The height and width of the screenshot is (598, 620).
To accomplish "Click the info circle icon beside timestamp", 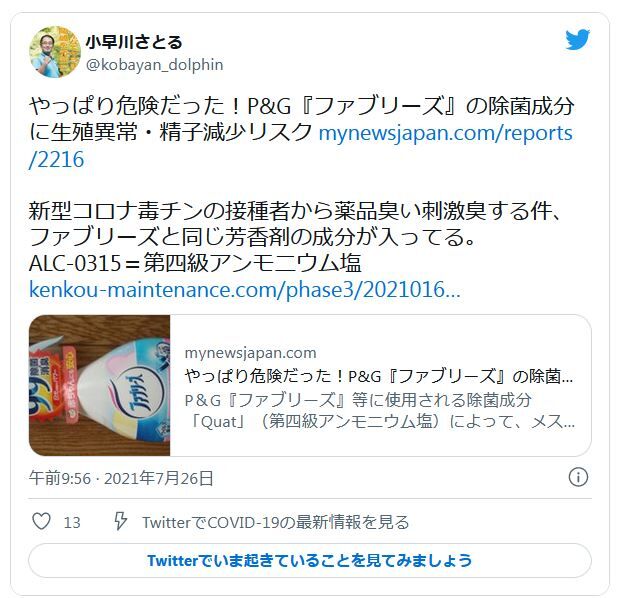I will [578, 477].
